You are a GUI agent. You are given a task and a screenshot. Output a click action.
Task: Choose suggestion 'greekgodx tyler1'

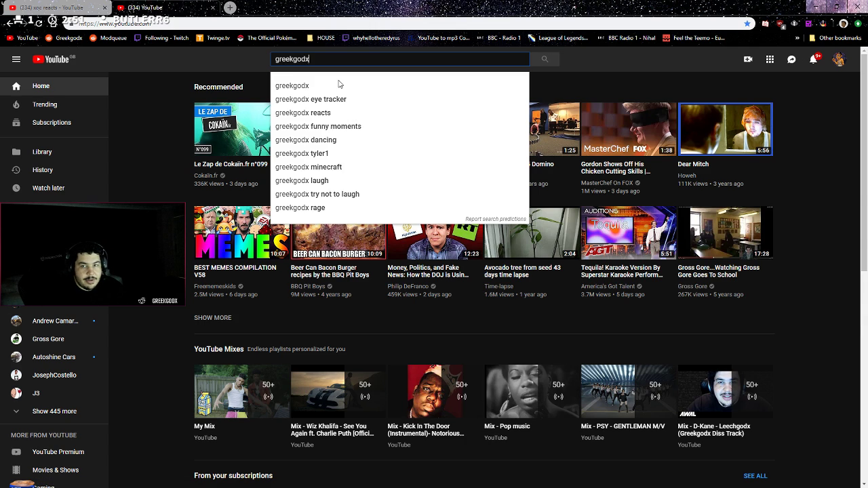[x=399, y=153]
